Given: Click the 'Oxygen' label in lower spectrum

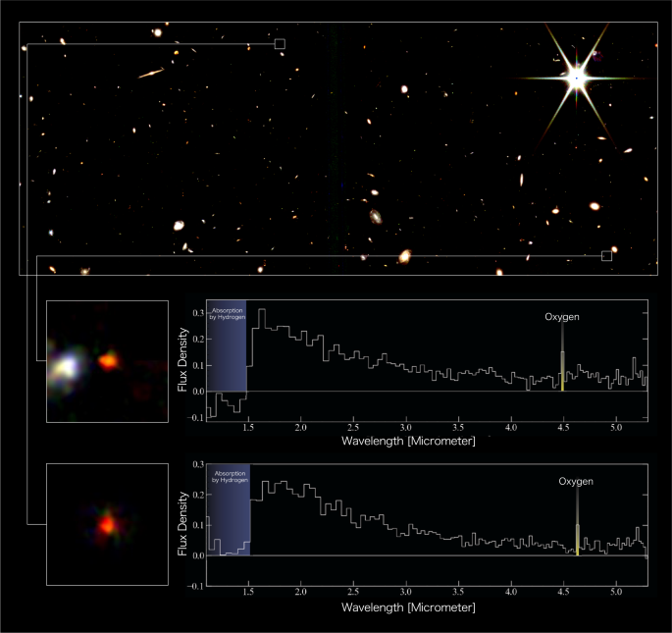Looking at the screenshot, I should click(576, 481).
